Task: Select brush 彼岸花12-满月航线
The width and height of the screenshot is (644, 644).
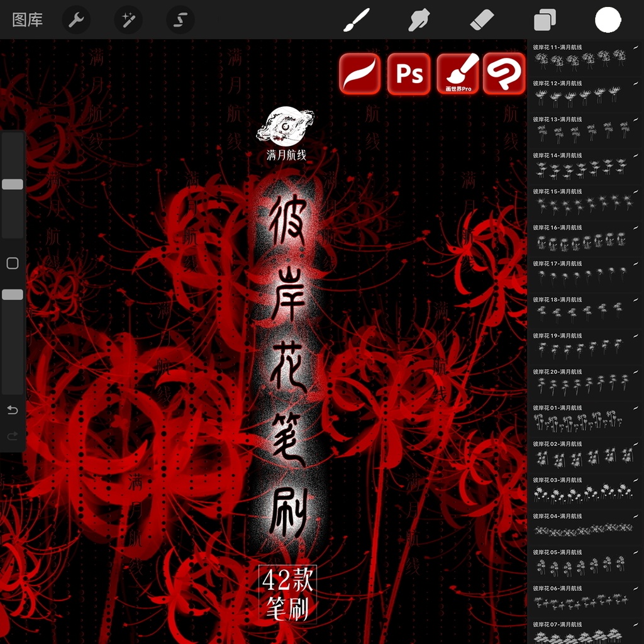Action: click(586, 94)
